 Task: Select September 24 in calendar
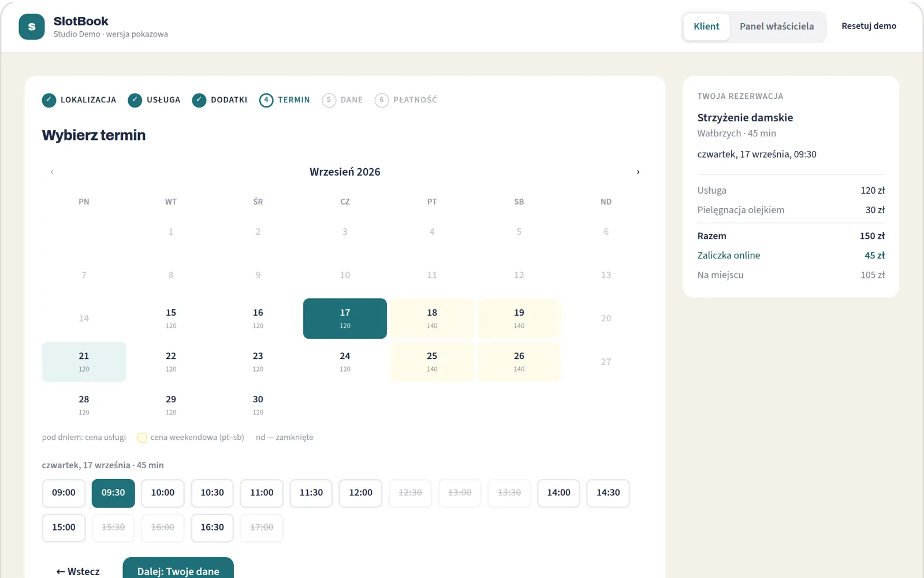pos(345,362)
